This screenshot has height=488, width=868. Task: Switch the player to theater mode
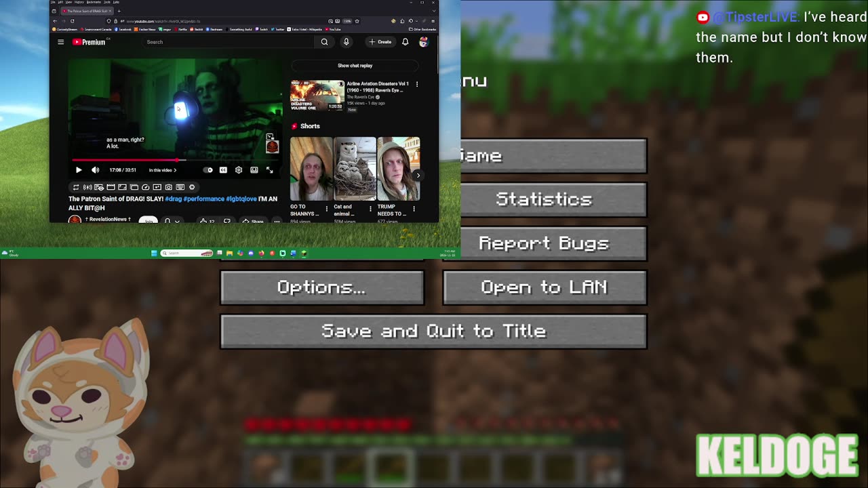254,170
